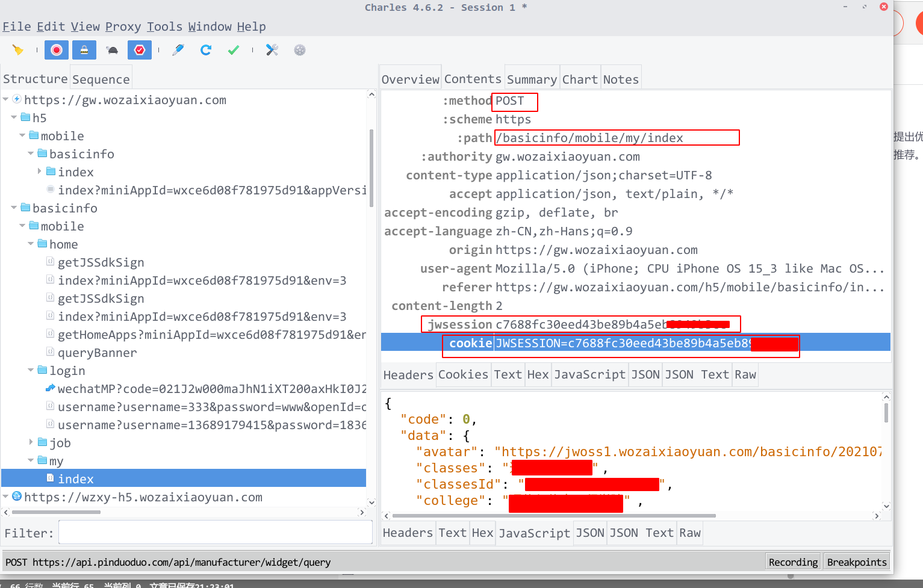Switch to the Overview tab
This screenshot has width=923, height=588.
point(411,79)
